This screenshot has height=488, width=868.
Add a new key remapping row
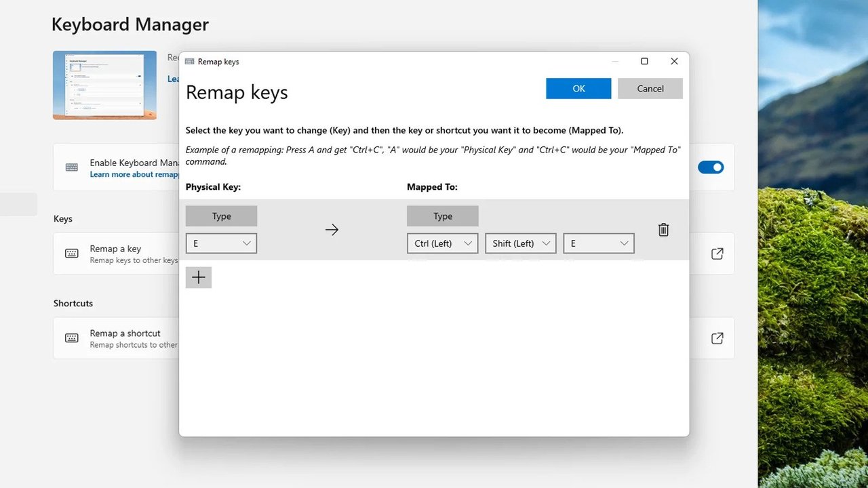(199, 277)
